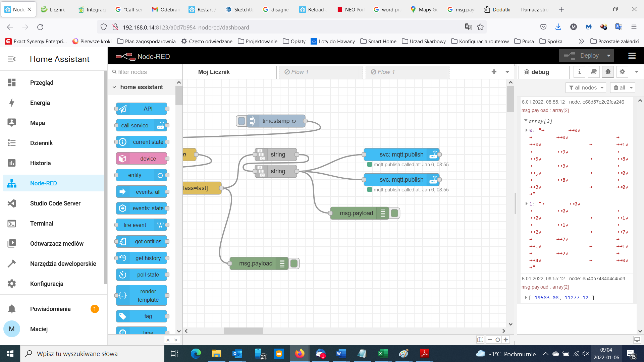Click the Windows Start button
Screen dimensions: 644x362
coord(10,353)
